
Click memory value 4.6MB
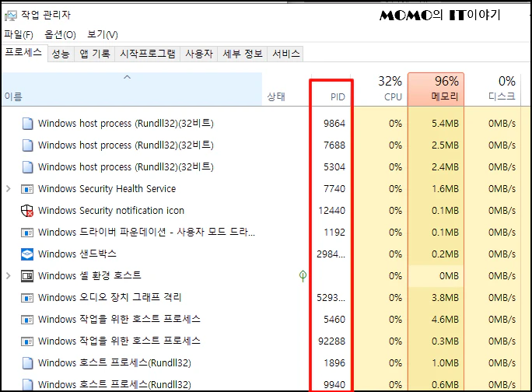(x=445, y=320)
